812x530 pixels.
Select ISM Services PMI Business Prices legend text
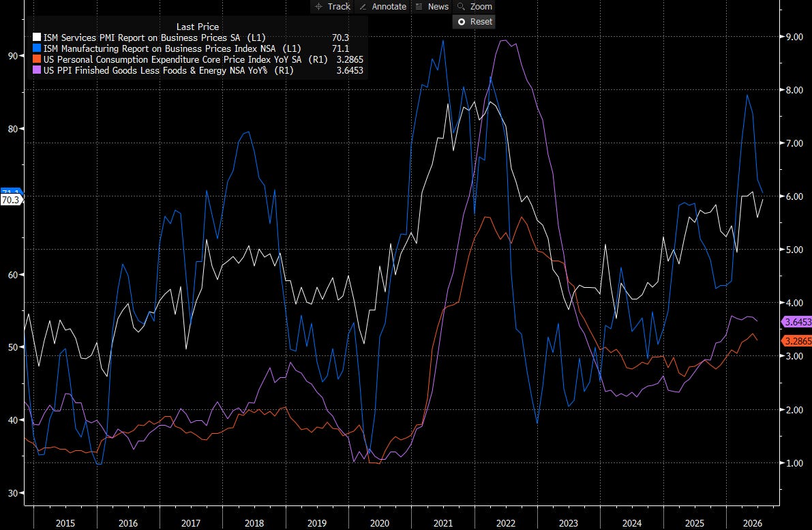[154, 38]
